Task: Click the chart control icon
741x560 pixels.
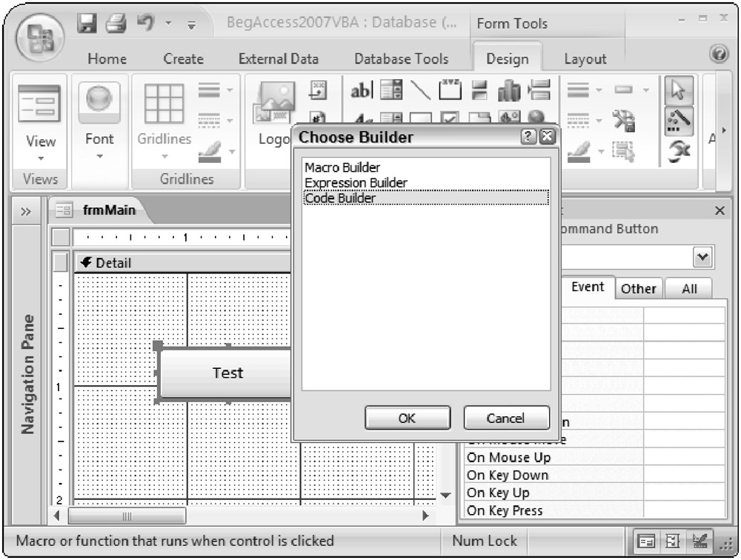Action: click(x=508, y=90)
